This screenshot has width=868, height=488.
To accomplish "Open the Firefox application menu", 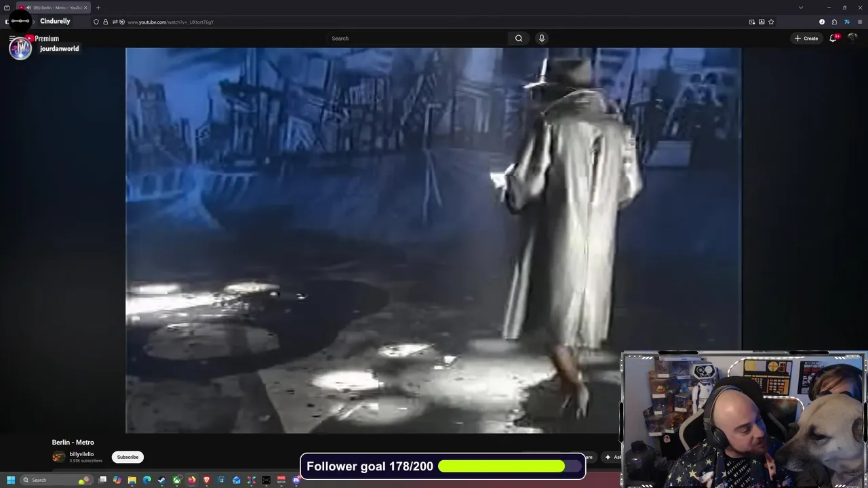I will (860, 22).
